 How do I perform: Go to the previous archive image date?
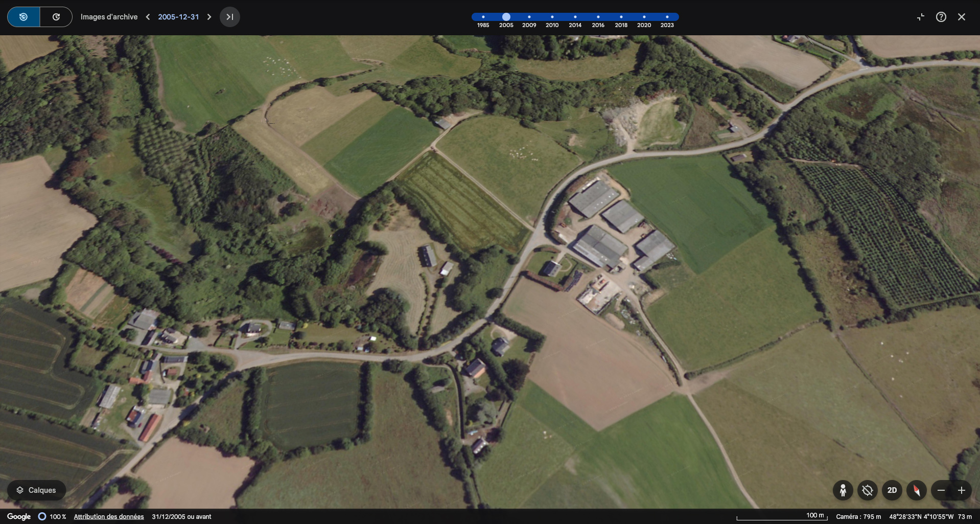[x=148, y=17]
